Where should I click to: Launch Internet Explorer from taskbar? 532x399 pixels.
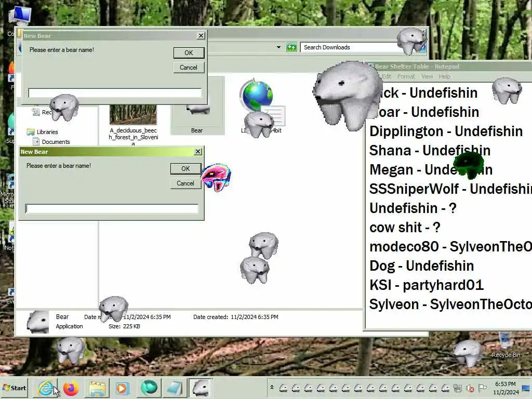[46, 388]
